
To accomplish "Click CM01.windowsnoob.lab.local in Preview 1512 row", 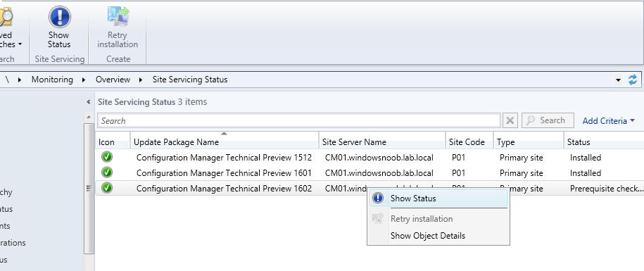I will pyautogui.click(x=379, y=158).
